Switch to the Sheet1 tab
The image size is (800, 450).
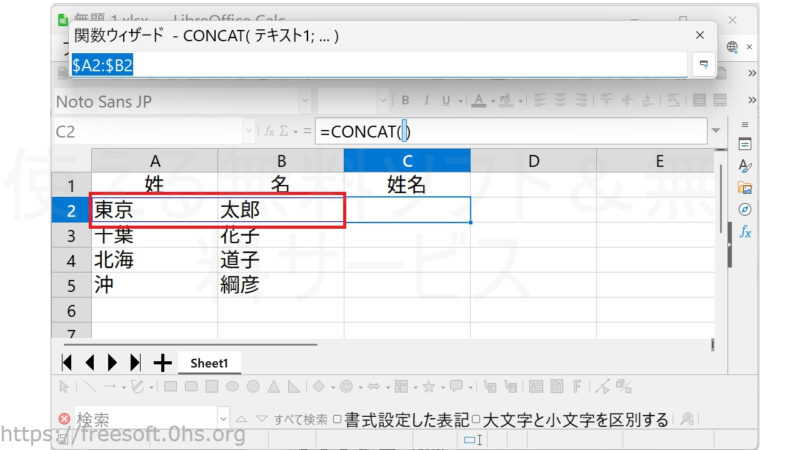[x=209, y=363]
